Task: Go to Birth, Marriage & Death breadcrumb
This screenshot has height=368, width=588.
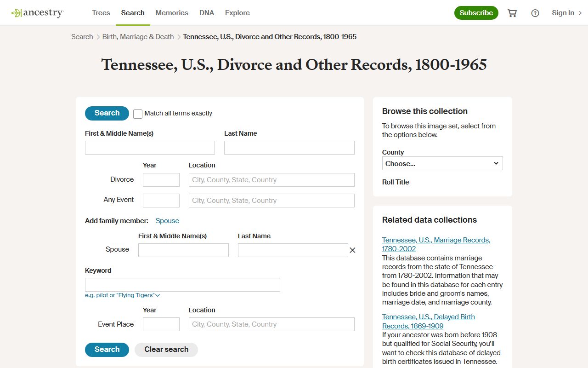Action: (138, 37)
